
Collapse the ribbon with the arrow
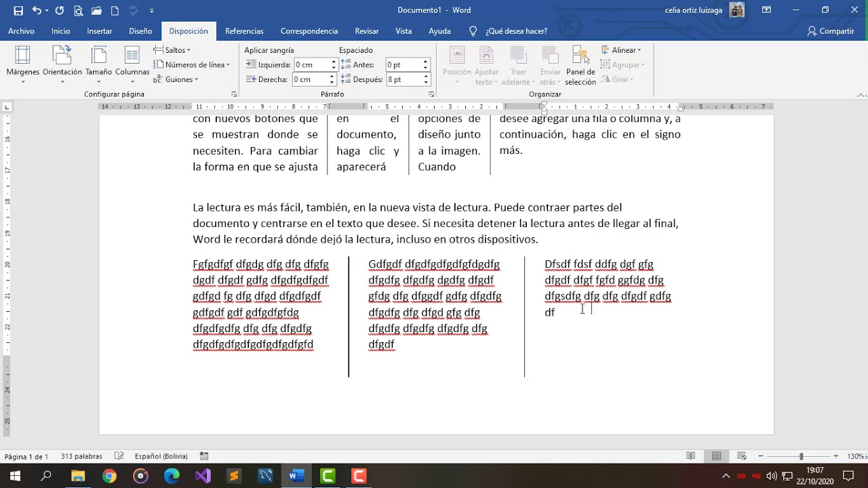point(860,94)
